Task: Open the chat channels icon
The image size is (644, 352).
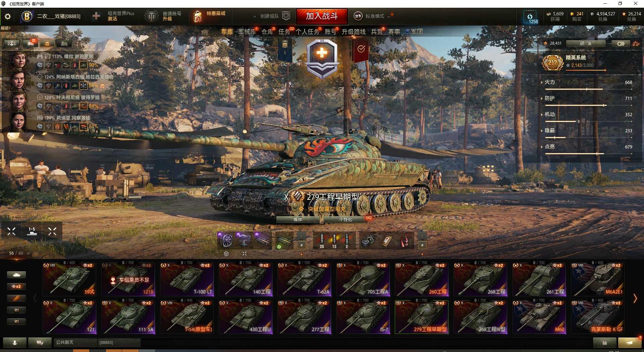Action: tap(40, 343)
